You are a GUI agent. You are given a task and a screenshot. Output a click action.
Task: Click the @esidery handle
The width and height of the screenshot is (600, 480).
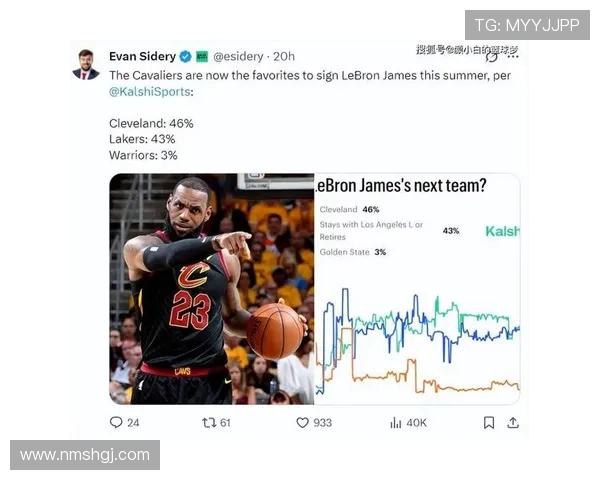(238, 57)
